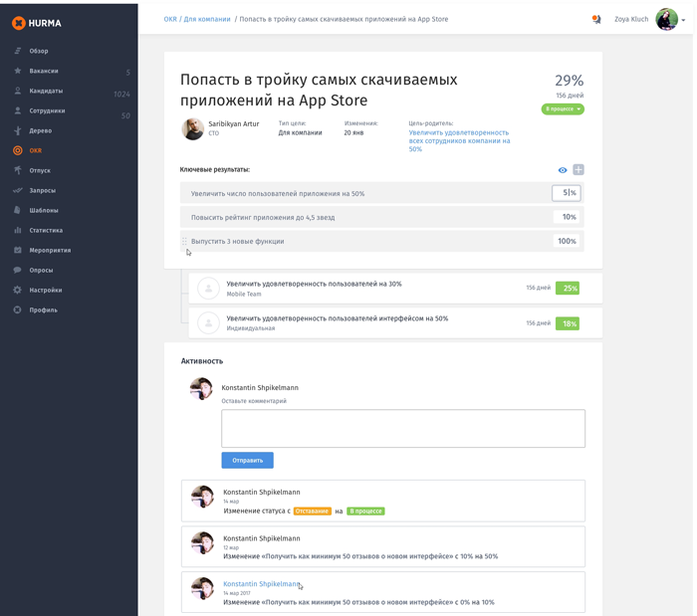Click the Профиль sidebar icon

coord(17,310)
